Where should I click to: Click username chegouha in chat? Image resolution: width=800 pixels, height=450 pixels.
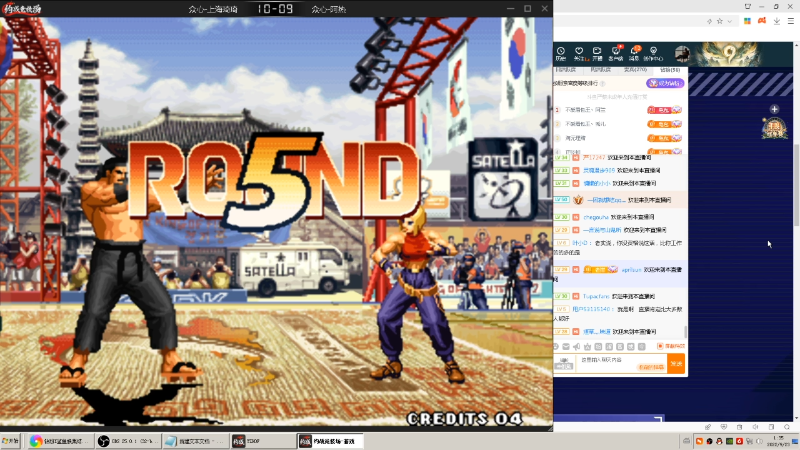[x=596, y=217]
